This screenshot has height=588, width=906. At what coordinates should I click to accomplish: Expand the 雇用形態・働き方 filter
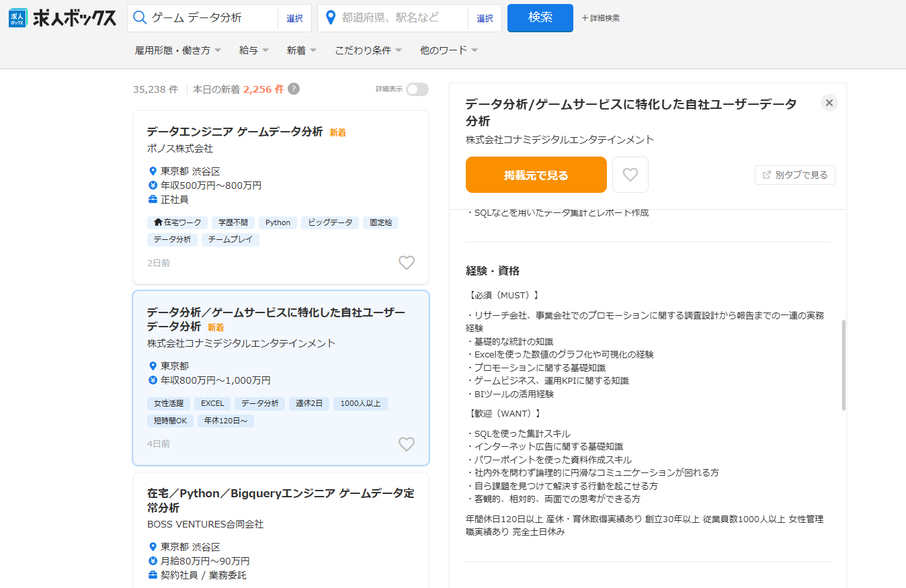(178, 50)
